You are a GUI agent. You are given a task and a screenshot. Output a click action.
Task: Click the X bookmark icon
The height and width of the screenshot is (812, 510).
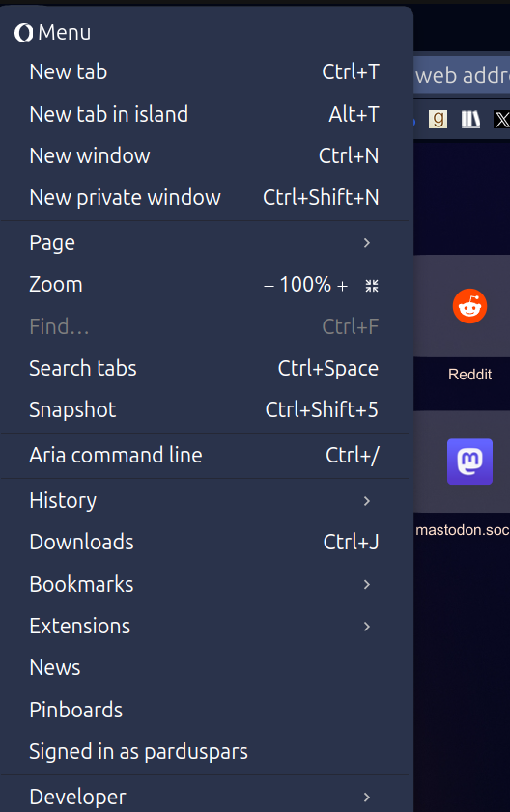click(x=501, y=120)
